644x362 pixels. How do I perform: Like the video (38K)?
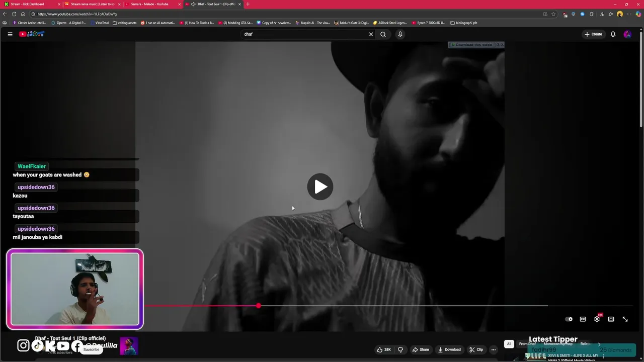click(x=384, y=349)
